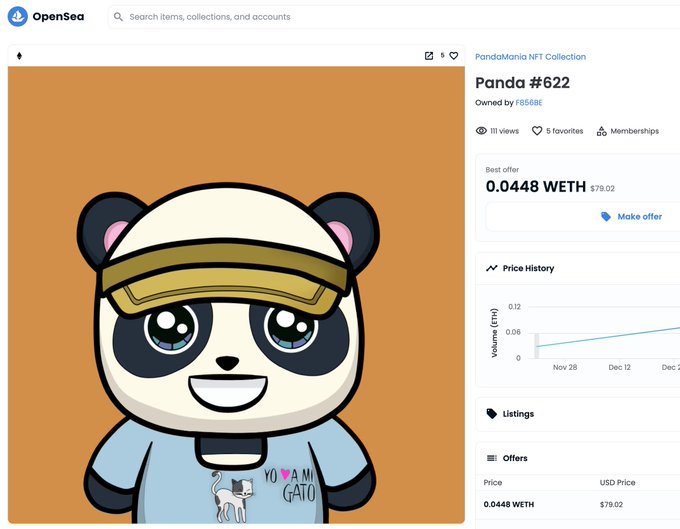Screen dimensions: 680x529
Task: Select the 0.0448 WETH offer row price
Action: 509,505
